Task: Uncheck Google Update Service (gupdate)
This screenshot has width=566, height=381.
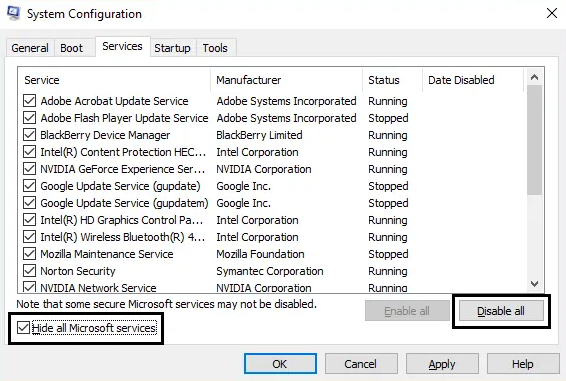Action: (x=30, y=186)
